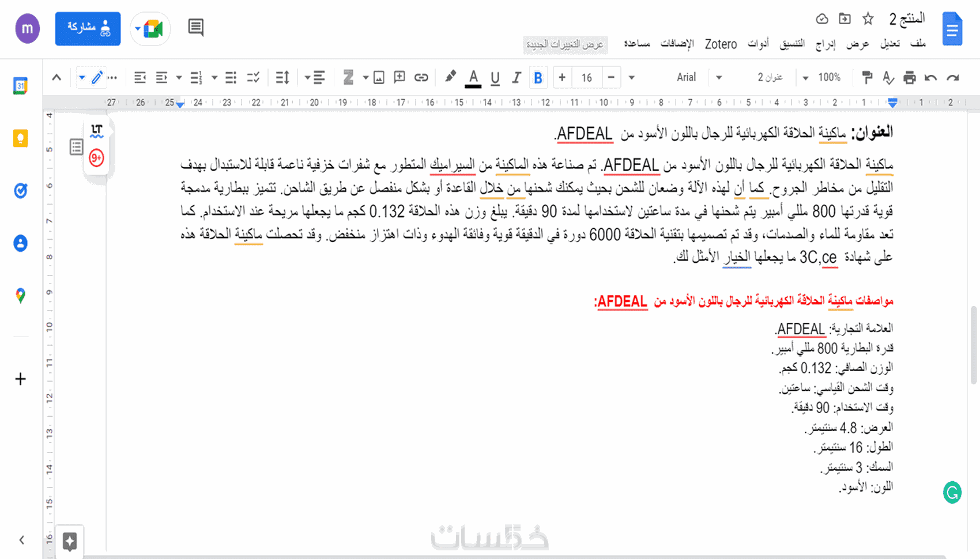Viewport: 980px width, 559px height.
Task: Toggle the side panel with the bottom-left chevron
Action: [x=21, y=540]
